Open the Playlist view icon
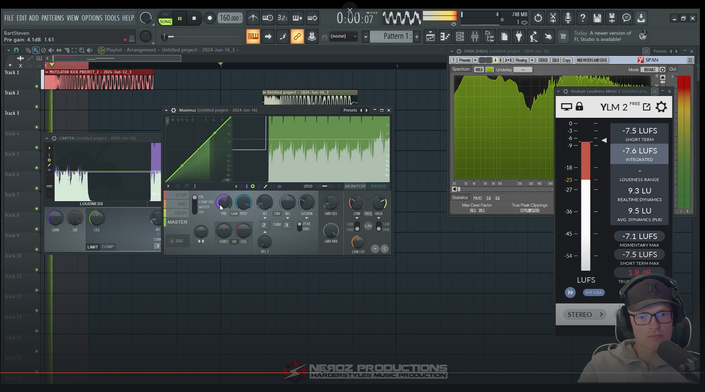The height and width of the screenshot is (392, 705). point(430,36)
